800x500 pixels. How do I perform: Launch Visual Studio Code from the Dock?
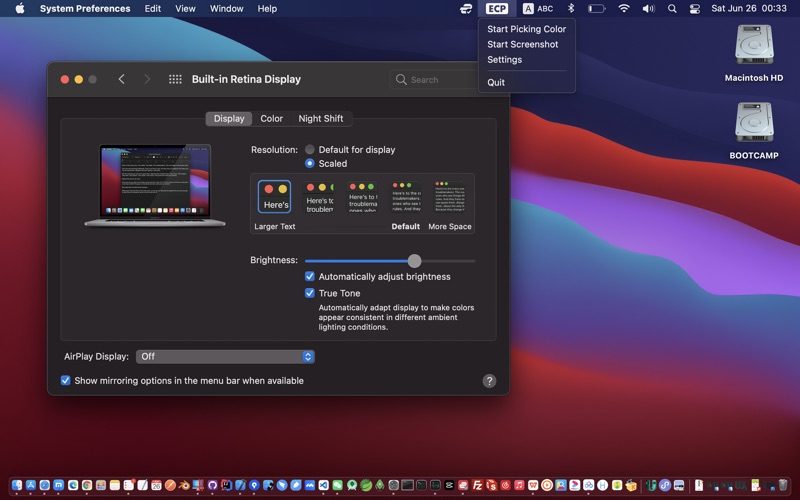pyautogui.click(x=323, y=485)
